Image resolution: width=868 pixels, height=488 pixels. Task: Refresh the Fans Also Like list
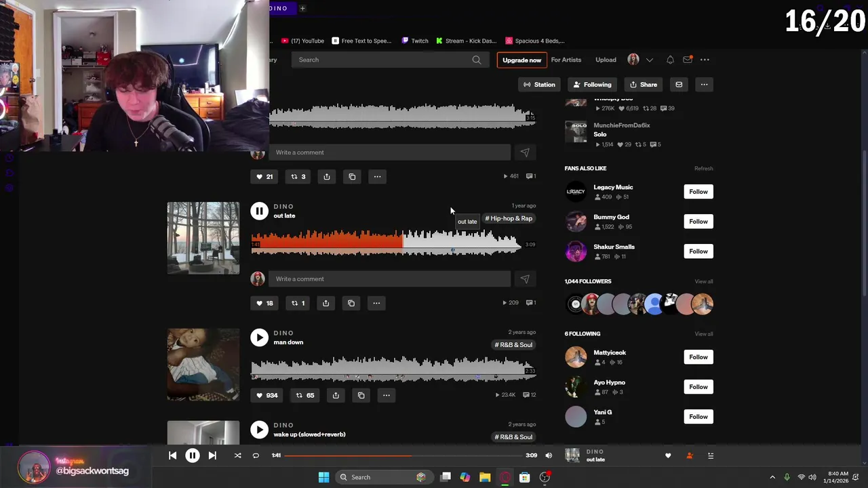click(x=703, y=168)
